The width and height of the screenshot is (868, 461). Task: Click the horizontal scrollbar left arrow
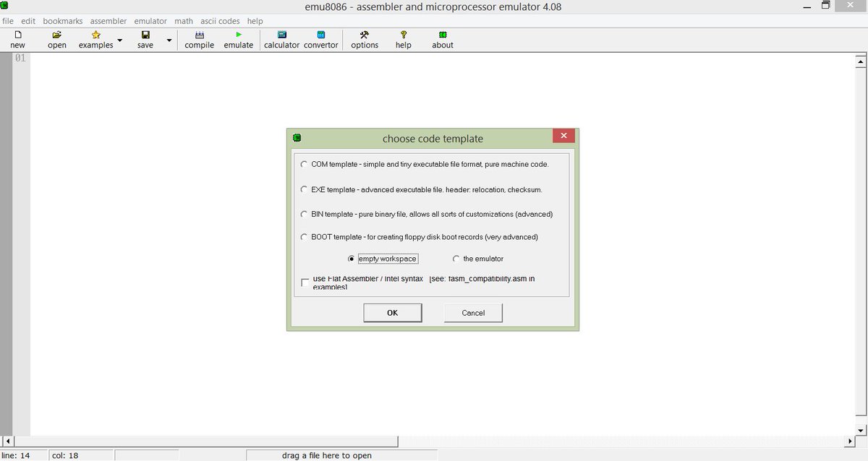[8, 441]
